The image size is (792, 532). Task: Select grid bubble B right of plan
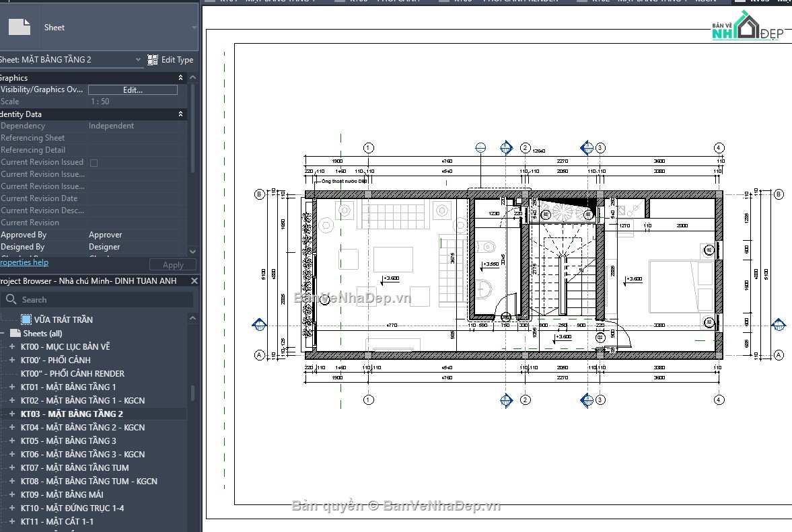(779, 194)
